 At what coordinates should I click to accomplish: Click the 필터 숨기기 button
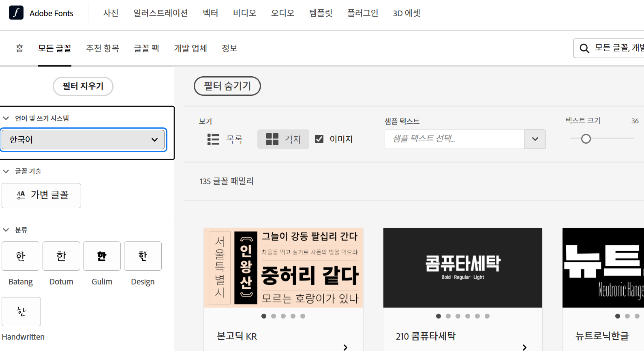pos(227,86)
